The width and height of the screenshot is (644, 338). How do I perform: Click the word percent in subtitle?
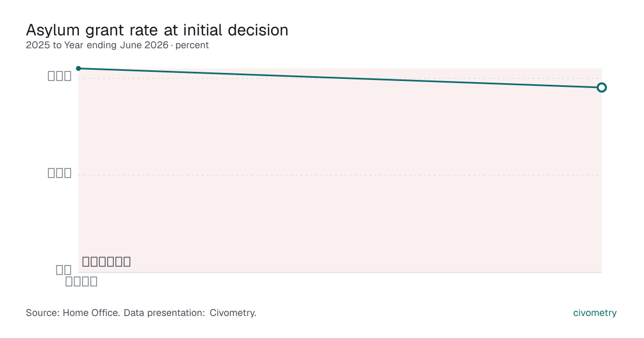tap(192, 46)
